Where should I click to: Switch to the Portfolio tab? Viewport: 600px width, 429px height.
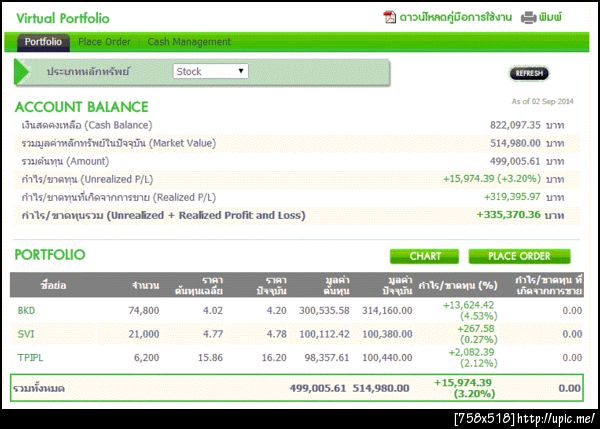click(43, 42)
